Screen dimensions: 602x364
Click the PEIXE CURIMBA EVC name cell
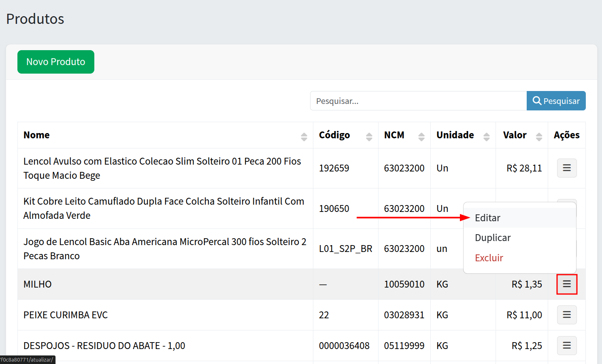pyautogui.click(x=66, y=315)
